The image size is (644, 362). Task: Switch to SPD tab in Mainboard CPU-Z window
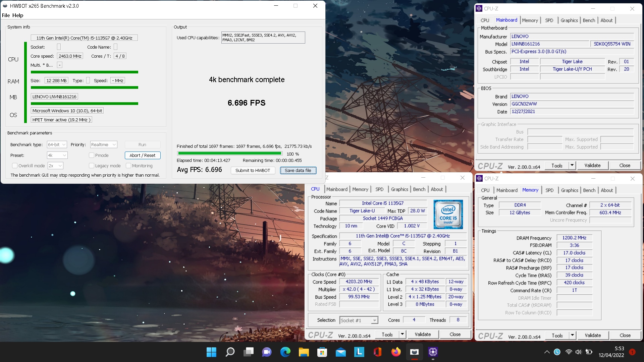click(x=549, y=20)
